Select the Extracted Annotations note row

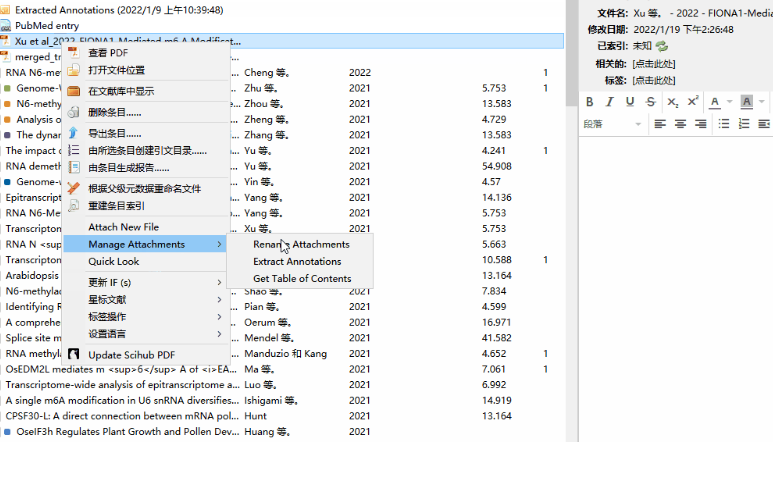click(x=282, y=10)
